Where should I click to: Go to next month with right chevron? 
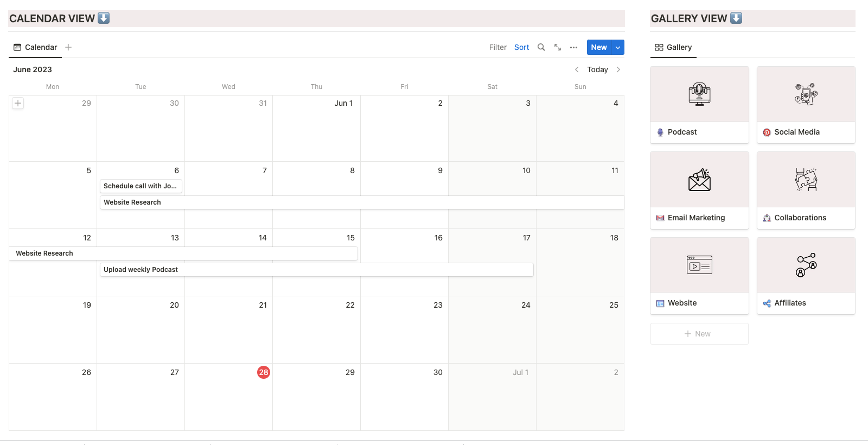[618, 69]
